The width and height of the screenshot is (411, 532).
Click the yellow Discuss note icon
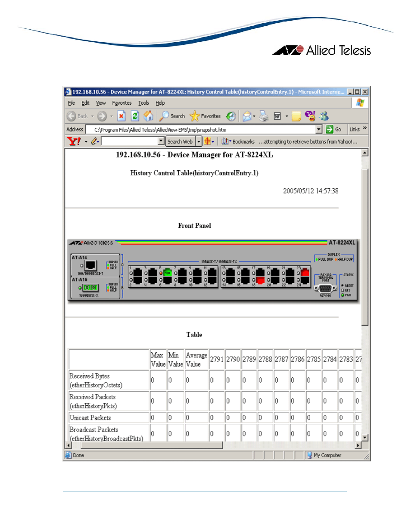coord(296,116)
